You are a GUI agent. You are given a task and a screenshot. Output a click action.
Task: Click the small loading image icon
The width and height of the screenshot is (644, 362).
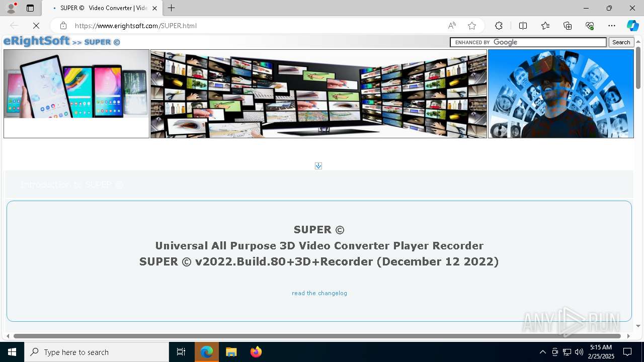pyautogui.click(x=318, y=166)
